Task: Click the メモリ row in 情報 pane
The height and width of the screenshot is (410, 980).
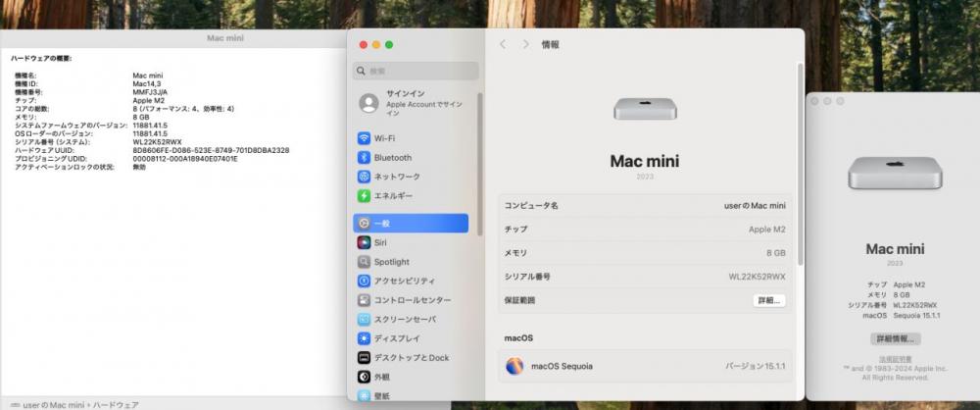Action: tap(645, 253)
